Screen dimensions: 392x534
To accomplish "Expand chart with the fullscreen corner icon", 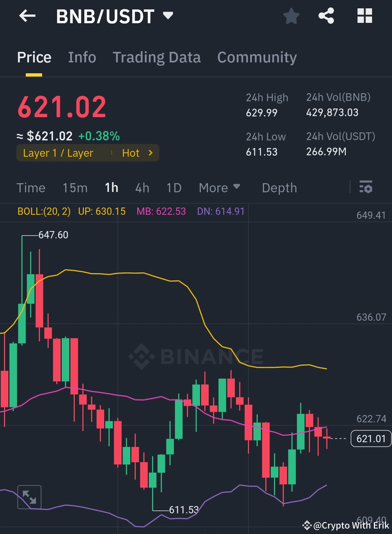I will pos(30,496).
